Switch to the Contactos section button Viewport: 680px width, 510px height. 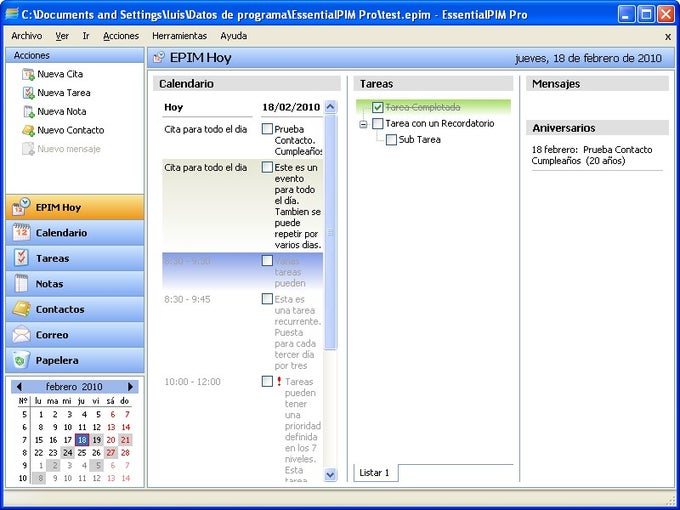click(x=75, y=309)
